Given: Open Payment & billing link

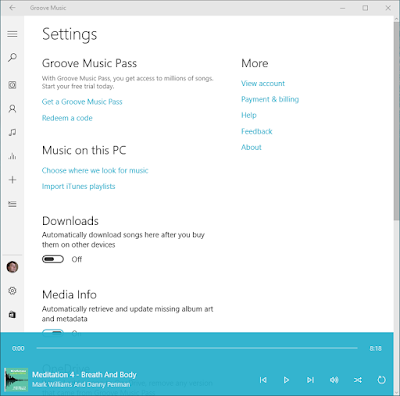Looking at the screenshot, I should [x=270, y=99].
